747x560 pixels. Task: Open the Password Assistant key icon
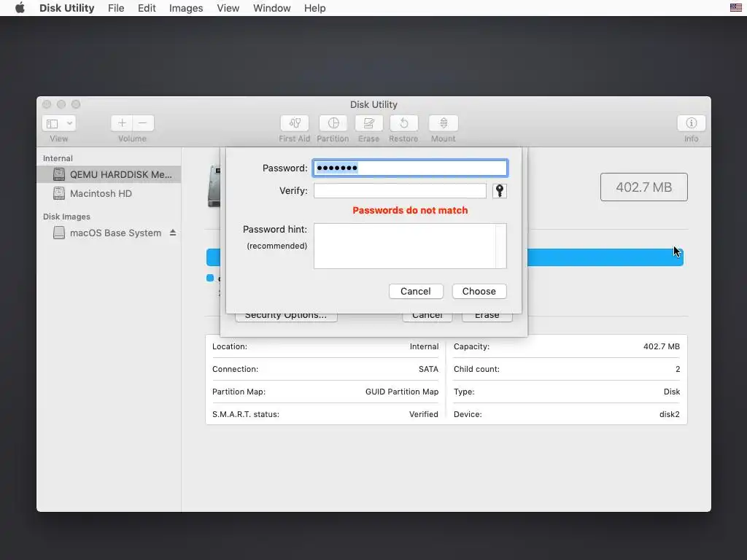(x=499, y=191)
